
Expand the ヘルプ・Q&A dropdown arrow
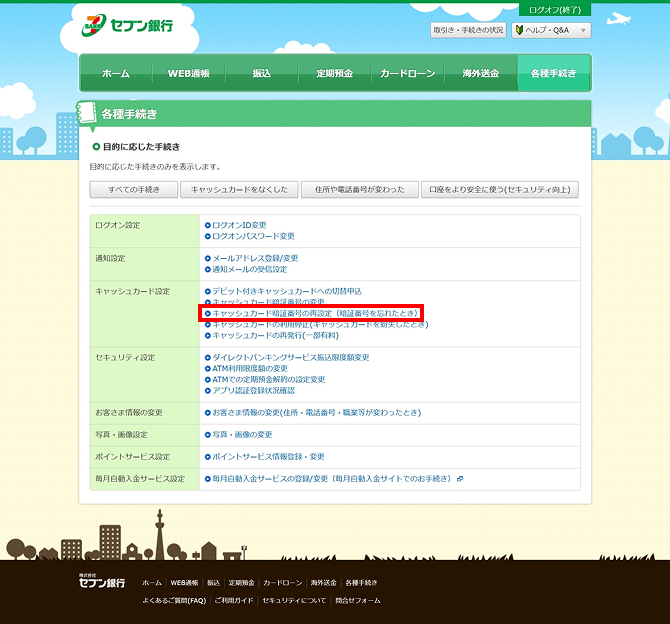(x=582, y=31)
